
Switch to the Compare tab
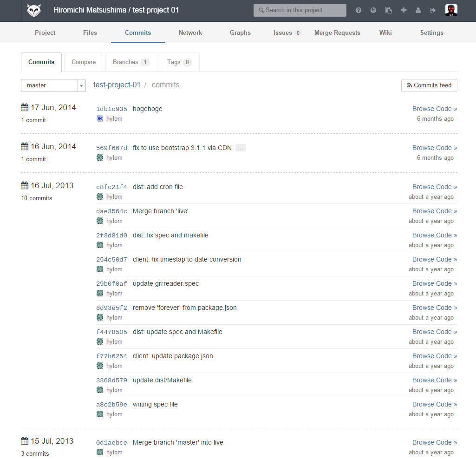point(84,62)
